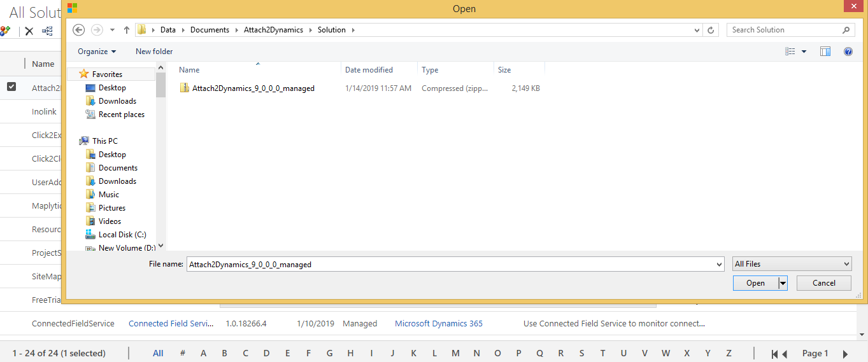Jump to the first page of solutions

(774, 354)
